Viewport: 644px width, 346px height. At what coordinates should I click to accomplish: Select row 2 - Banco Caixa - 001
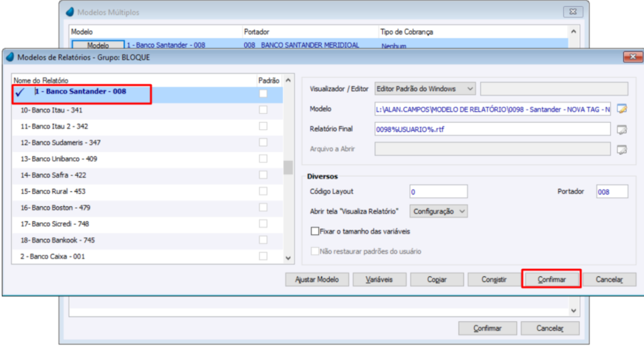coord(147,256)
